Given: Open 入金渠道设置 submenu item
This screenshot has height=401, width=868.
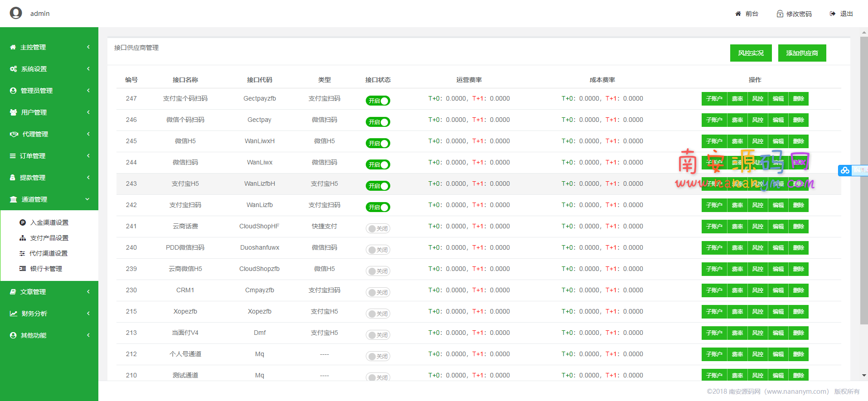Looking at the screenshot, I should (x=49, y=222).
